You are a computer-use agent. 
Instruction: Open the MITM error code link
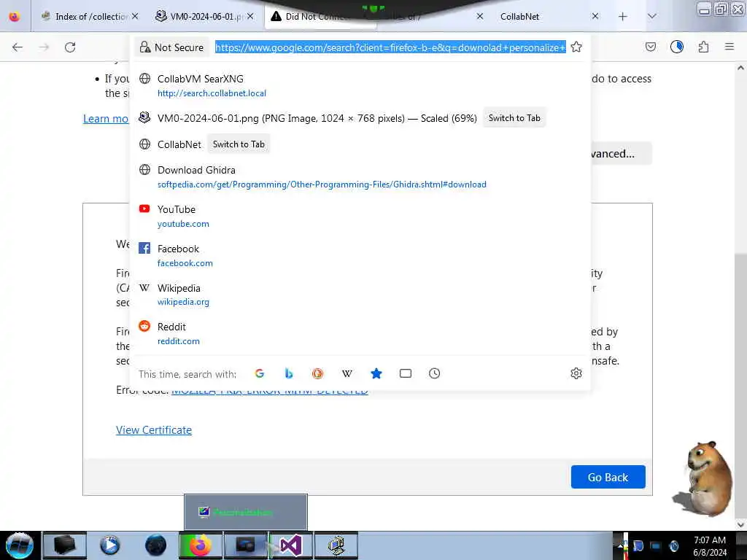click(x=270, y=392)
